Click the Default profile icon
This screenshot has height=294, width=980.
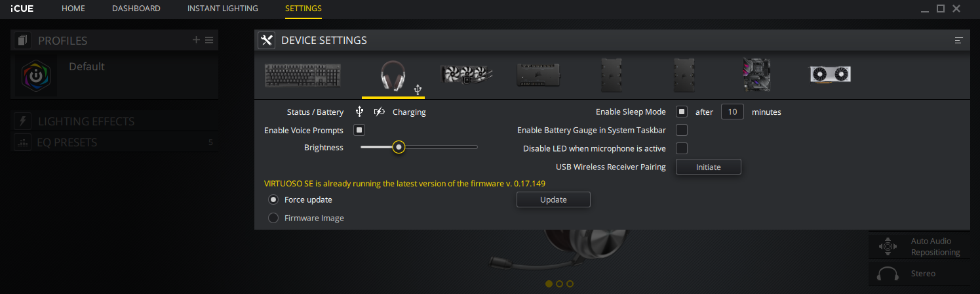point(36,76)
